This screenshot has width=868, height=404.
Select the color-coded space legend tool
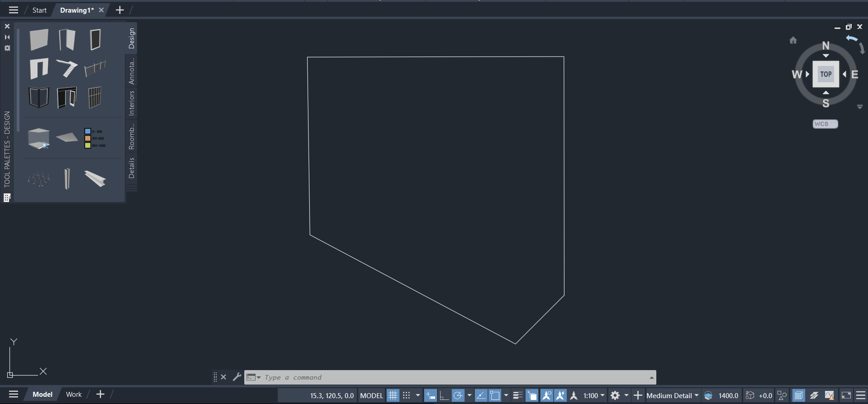tap(95, 138)
